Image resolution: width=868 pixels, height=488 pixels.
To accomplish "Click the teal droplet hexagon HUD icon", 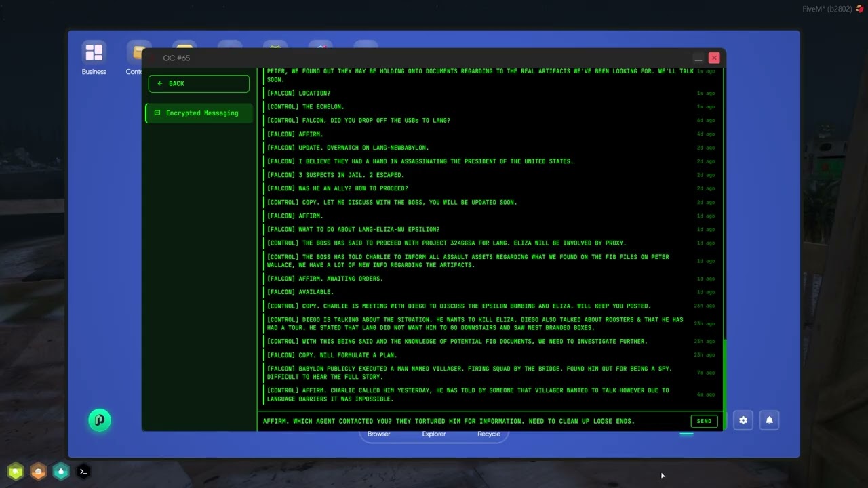I will pyautogui.click(x=61, y=471).
